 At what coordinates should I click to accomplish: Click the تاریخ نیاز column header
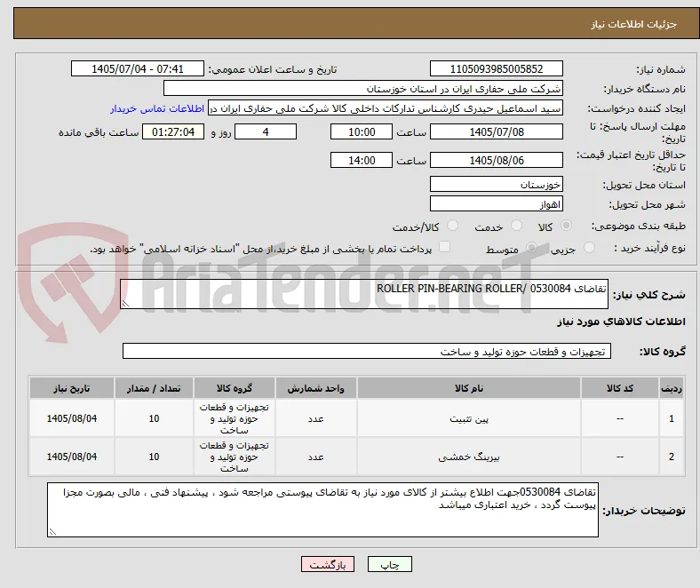click(x=72, y=388)
